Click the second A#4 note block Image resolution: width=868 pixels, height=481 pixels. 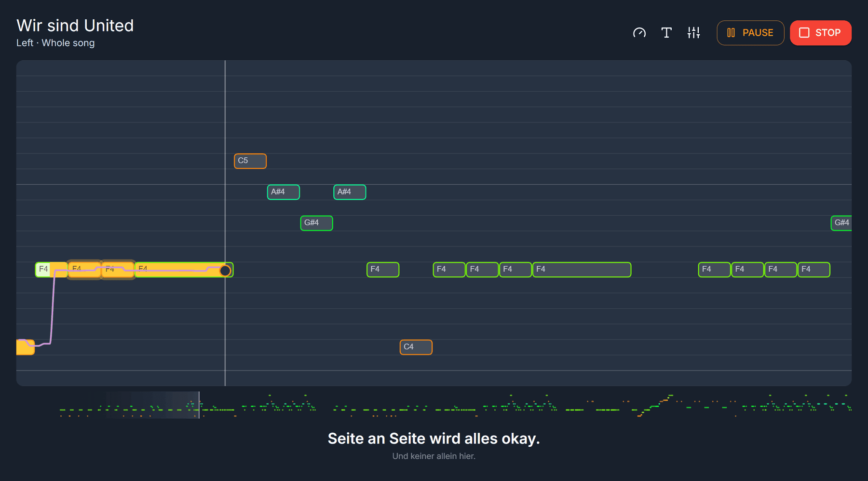350,192
